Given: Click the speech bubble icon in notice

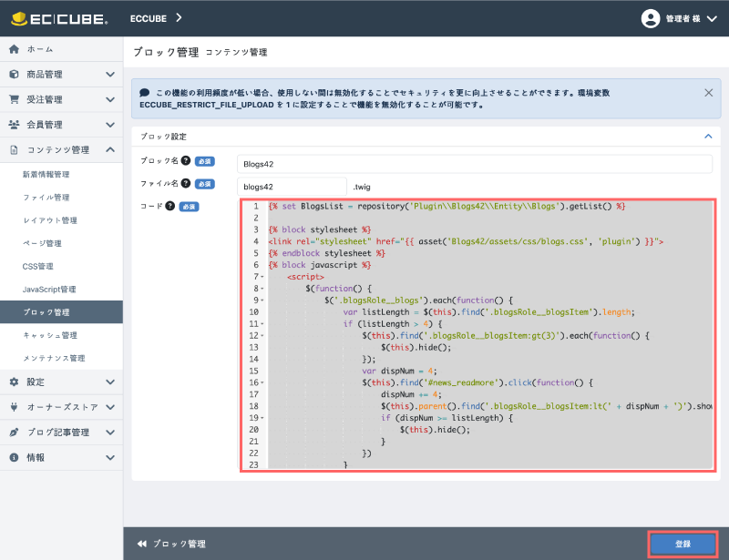Looking at the screenshot, I should [x=145, y=93].
